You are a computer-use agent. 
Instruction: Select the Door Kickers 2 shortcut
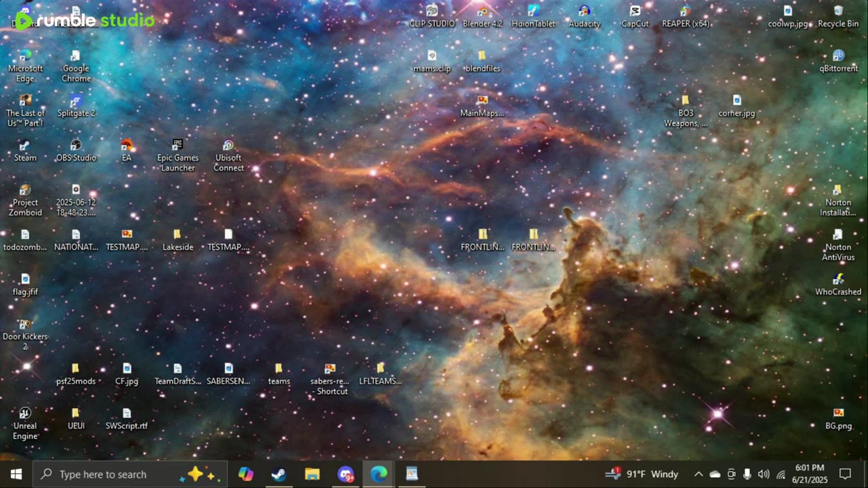point(25,334)
